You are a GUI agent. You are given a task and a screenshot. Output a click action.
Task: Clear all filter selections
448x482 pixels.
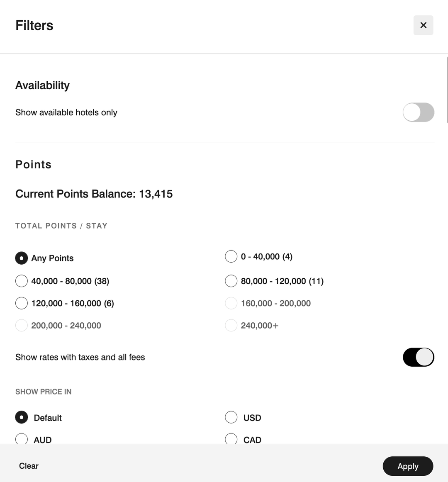point(28,466)
